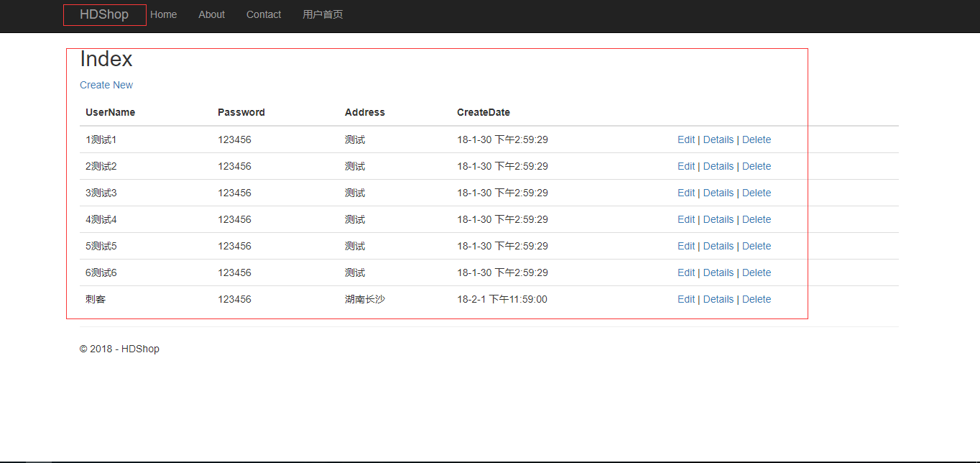Delete the 4测试4 user
This screenshot has height=463, width=980.
757,219
